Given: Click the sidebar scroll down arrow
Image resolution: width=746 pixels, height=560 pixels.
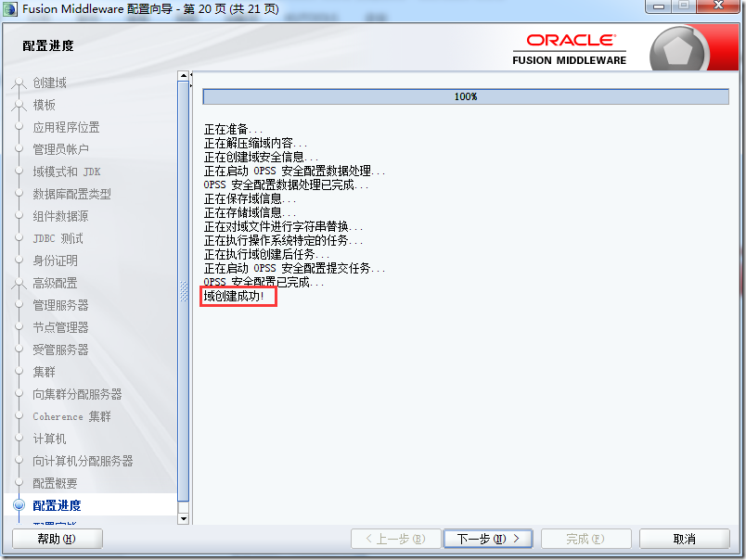Looking at the screenshot, I should (184, 518).
